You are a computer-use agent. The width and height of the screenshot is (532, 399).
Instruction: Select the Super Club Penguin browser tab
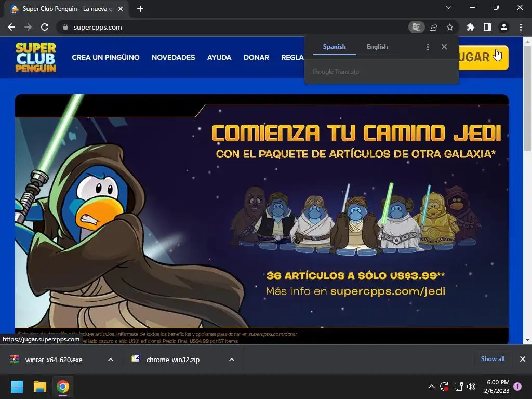pos(67,9)
